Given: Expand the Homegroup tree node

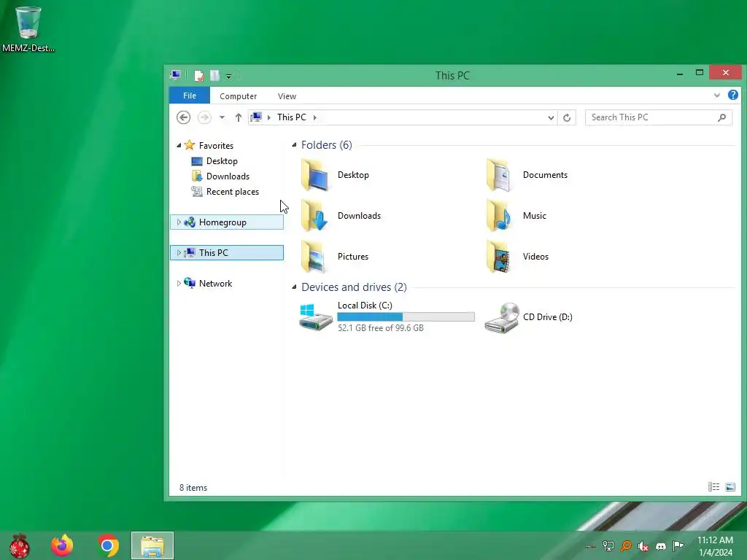Looking at the screenshot, I should point(179,222).
